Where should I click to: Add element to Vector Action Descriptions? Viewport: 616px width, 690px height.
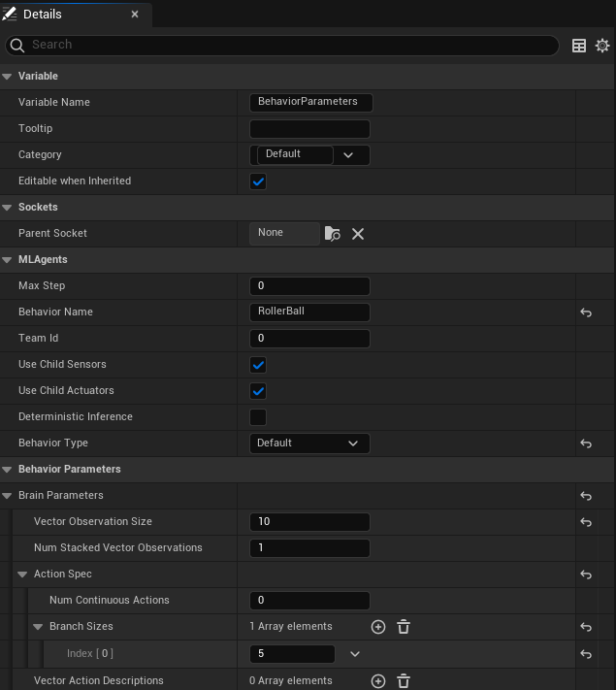pos(378,680)
